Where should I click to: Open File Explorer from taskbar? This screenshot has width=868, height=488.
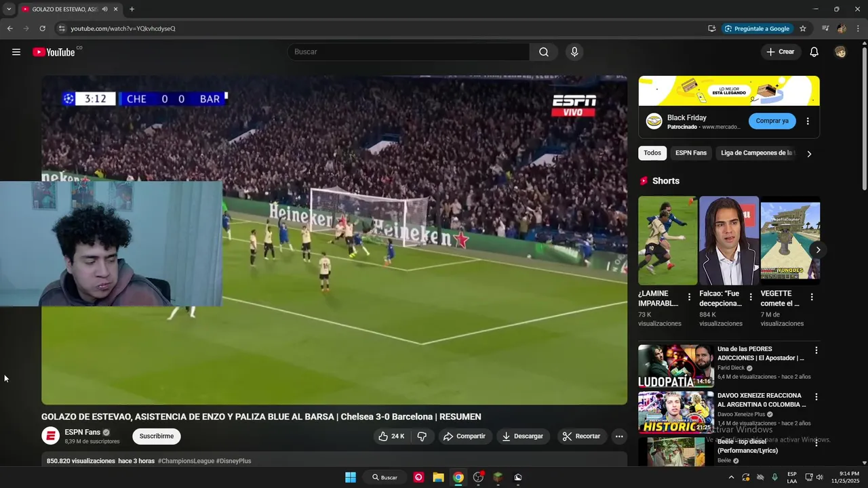pos(438,477)
